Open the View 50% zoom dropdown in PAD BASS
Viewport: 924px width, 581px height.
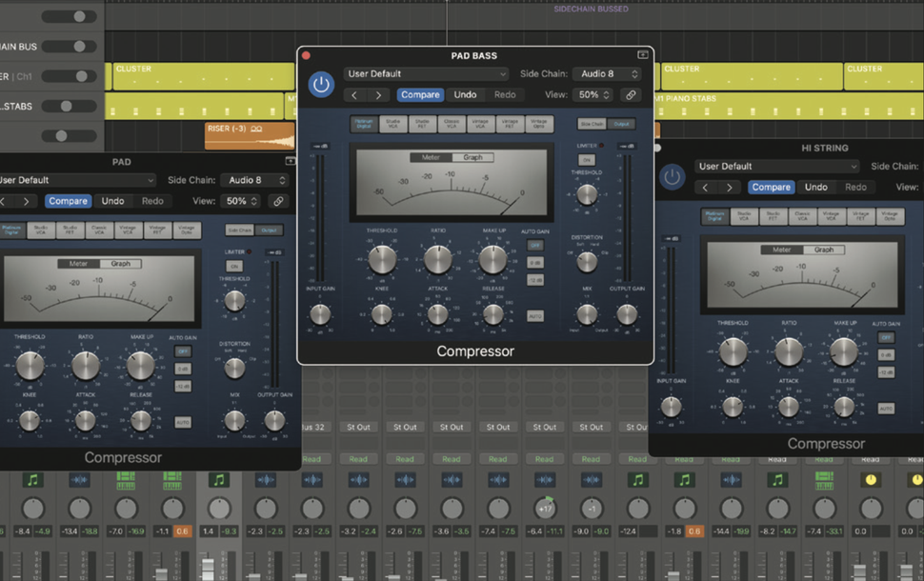592,94
